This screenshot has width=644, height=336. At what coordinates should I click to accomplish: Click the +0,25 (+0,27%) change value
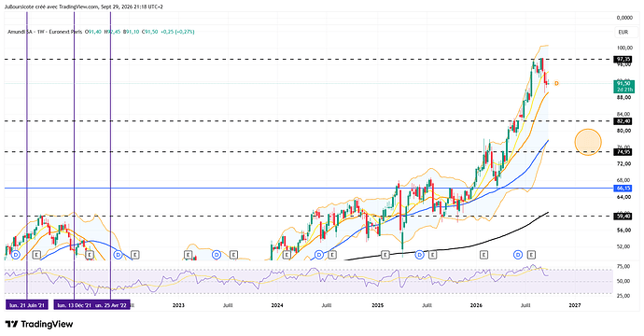pyautogui.click(x=177, y=32)
